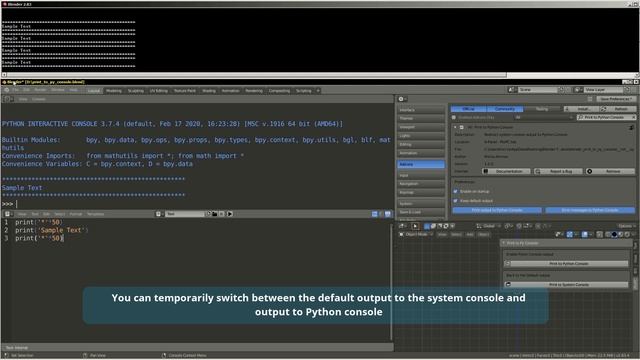This screenshot has height=360, width=640.
Task: Clear the add-on search field
Action: 633,118
